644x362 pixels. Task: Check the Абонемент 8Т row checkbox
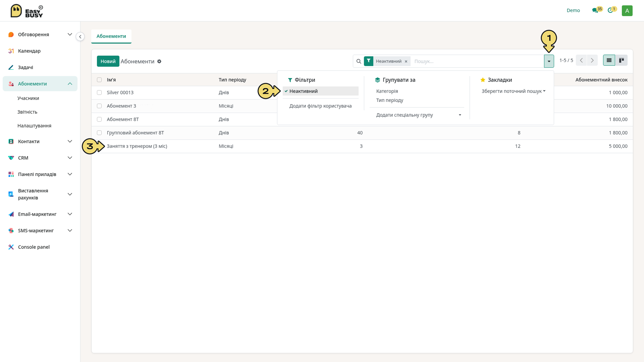coord(99,119)
